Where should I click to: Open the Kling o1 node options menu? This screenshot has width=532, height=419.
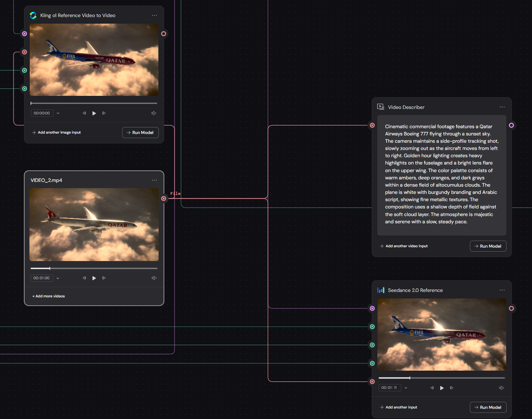pyautogui.click(x=155, y=15)
